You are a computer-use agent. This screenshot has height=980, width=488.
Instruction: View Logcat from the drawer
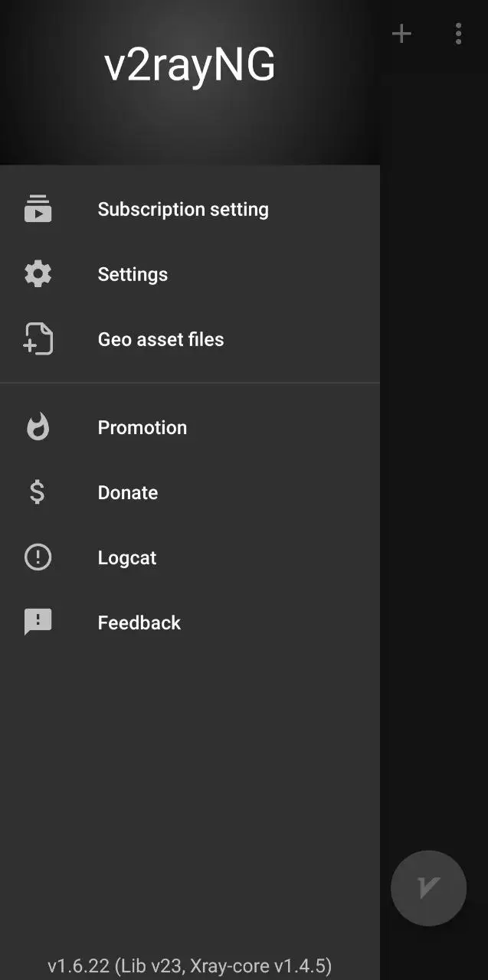pos(190,557)
